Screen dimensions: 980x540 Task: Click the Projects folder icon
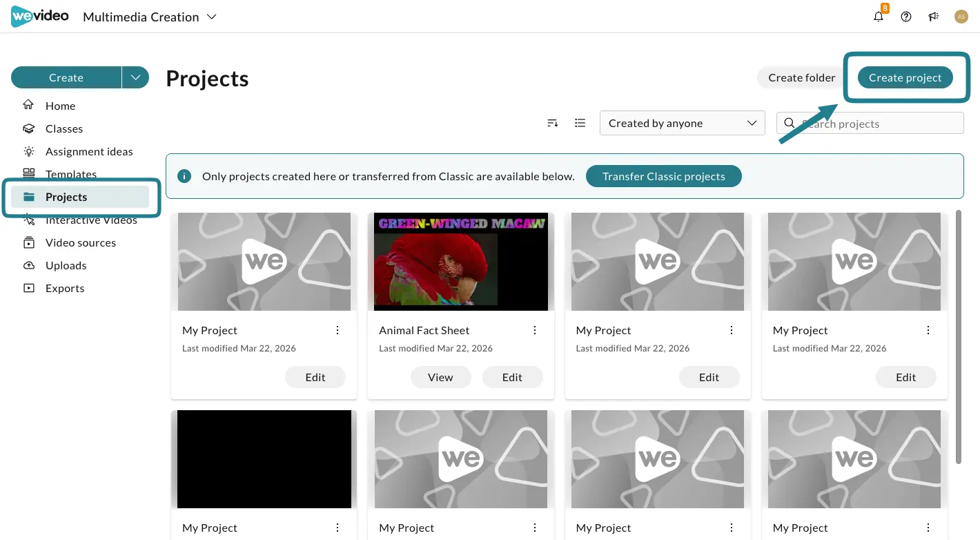[28, 197]
